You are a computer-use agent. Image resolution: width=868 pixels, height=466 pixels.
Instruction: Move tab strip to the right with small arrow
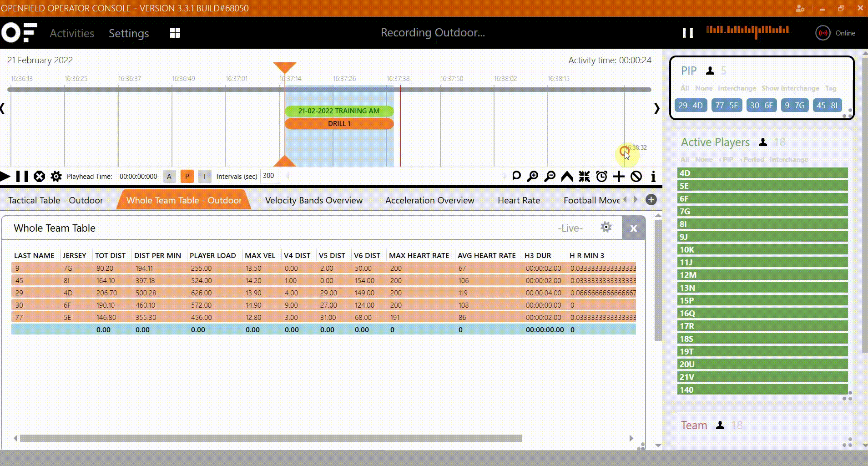click(636, 199)
